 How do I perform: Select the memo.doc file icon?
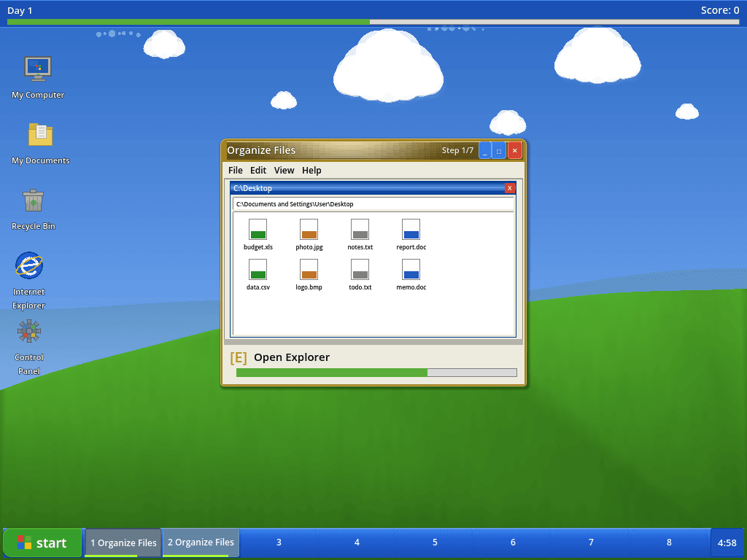tap(411, 269)
